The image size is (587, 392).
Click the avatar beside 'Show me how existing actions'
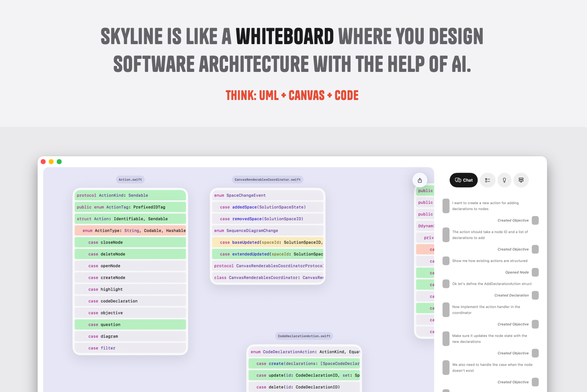coord(446,261)
